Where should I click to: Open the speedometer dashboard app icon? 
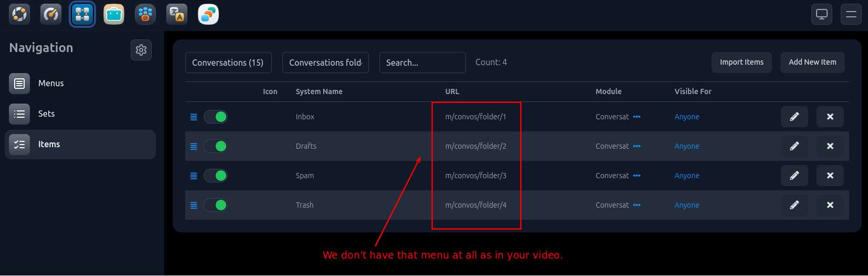[51, 14]
